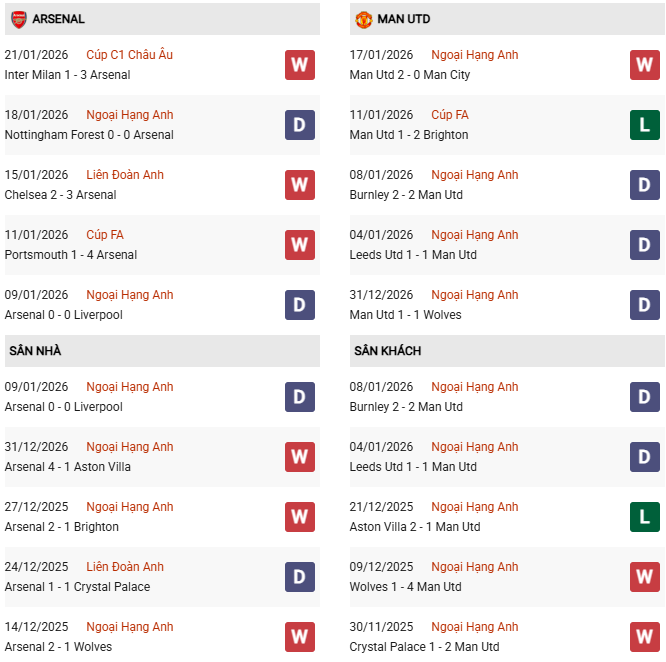Open the Cúp C1 Châu Âu competition link
The height and width of the screenshot is (662, 666).
pos(130,55)
